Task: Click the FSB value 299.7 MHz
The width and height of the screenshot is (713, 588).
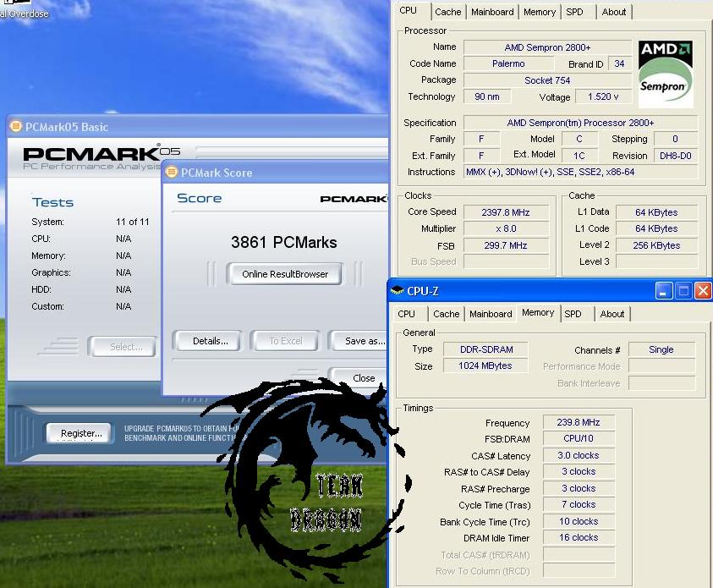Action: (x=506, y=245)
